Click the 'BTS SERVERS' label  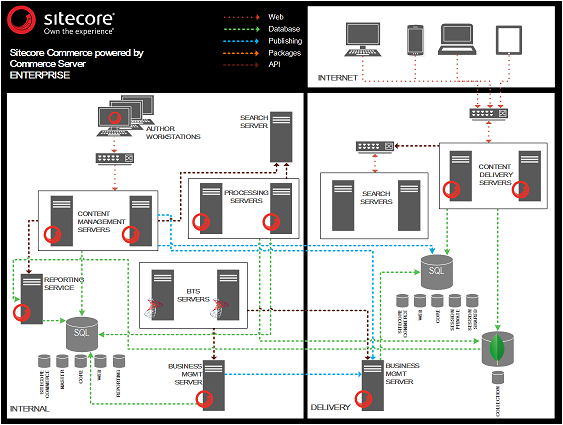193,295
